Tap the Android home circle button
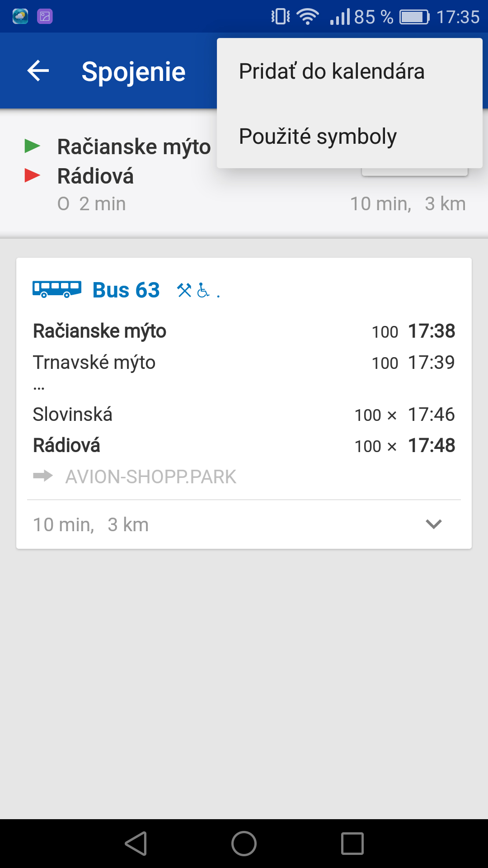Viewport: 488px width, 868px height. click(244, 844)
